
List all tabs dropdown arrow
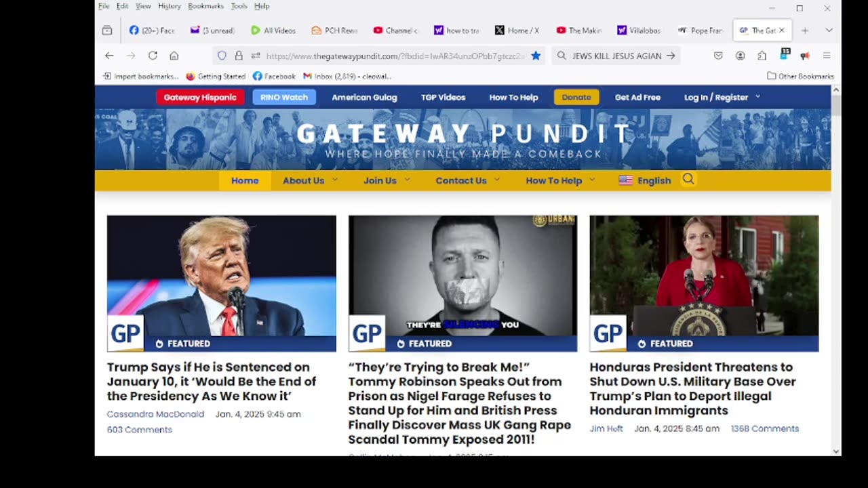click(x=829, y=30)
